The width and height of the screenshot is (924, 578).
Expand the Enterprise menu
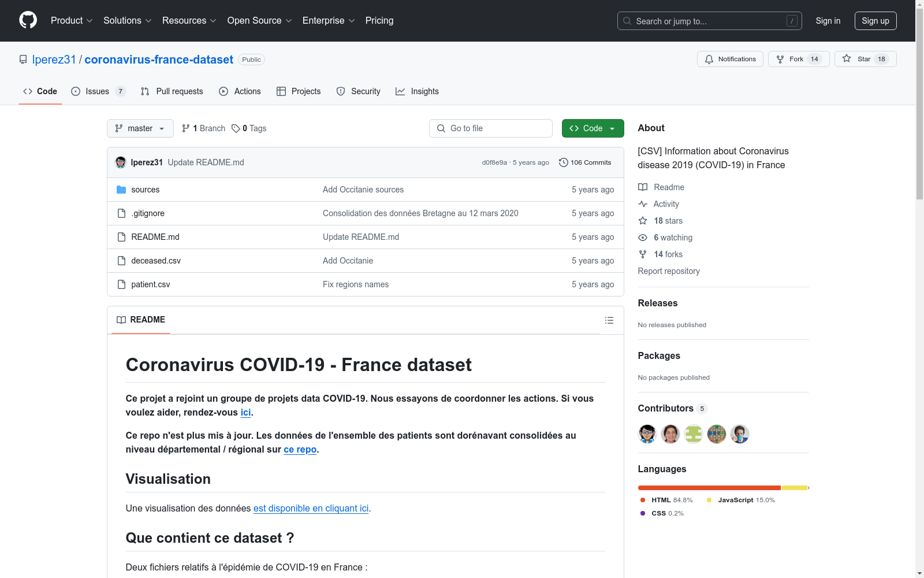[x=329, y=20]
